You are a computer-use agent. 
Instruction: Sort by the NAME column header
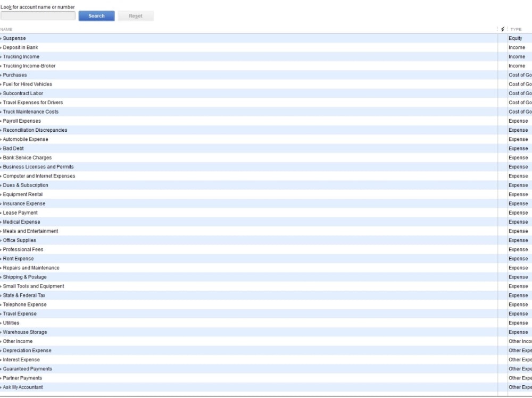click(x=6, y=30)
